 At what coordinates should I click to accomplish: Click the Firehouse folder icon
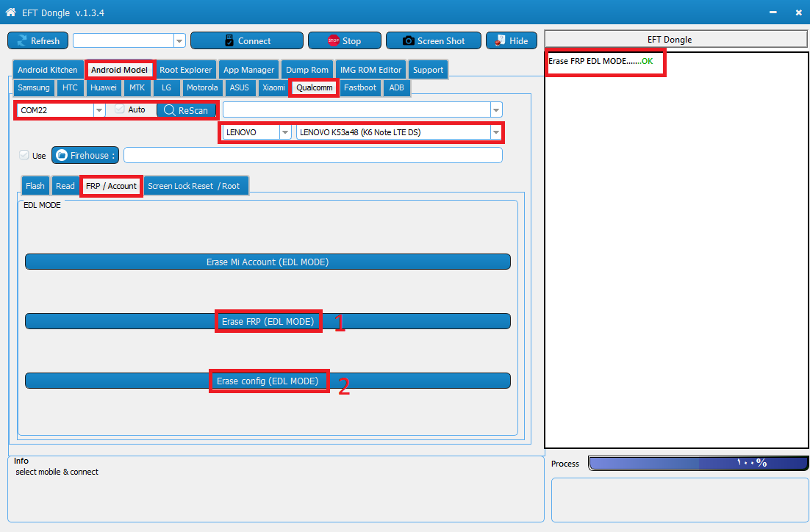pyautogui.click(x=62, y=156)
